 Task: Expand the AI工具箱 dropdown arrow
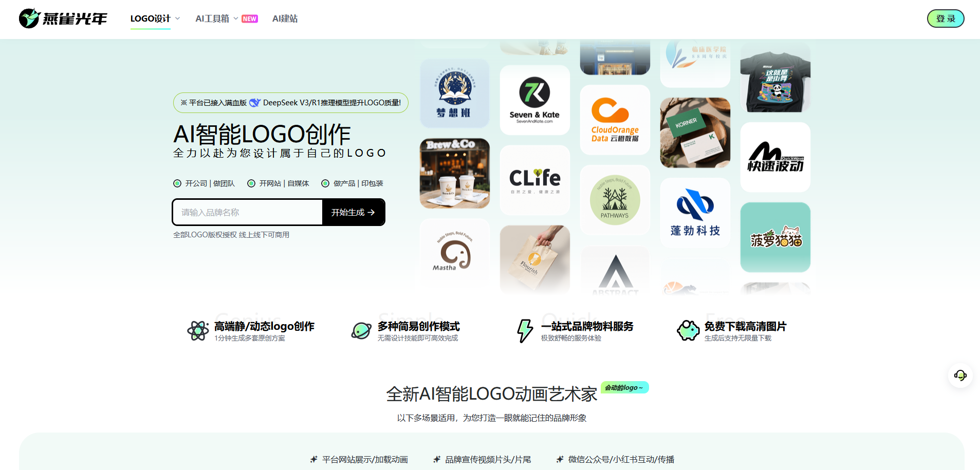[x=236, y=18]
